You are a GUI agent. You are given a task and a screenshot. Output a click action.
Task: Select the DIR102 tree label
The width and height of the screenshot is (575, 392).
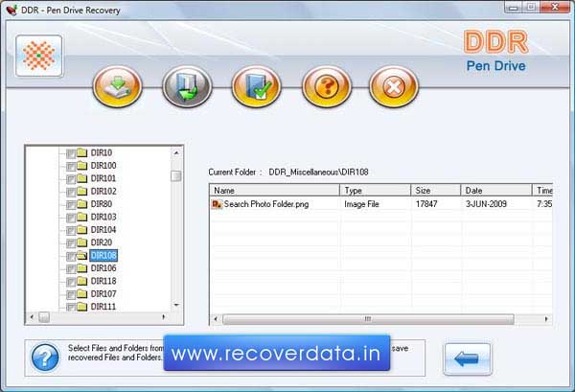(x=103, y=191)
